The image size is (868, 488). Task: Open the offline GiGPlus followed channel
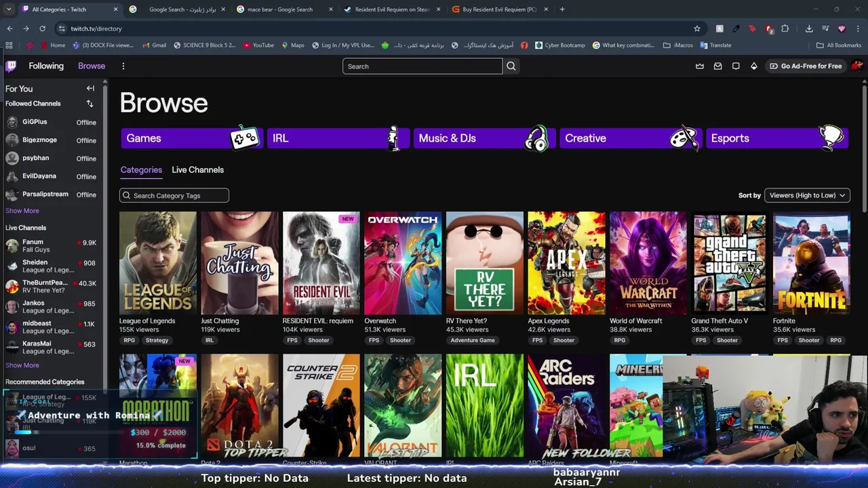pos(52,122)
